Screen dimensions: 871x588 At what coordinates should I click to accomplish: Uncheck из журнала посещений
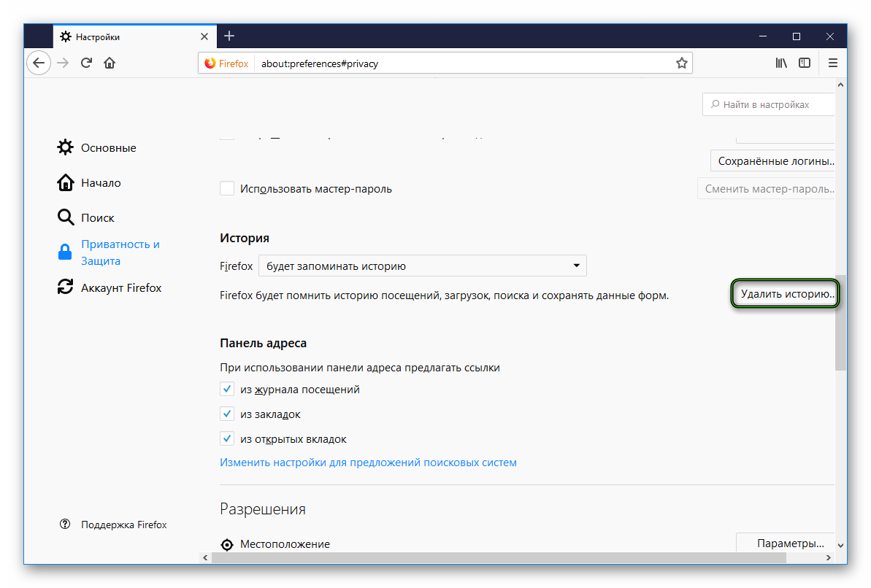(x=226, y=390)
